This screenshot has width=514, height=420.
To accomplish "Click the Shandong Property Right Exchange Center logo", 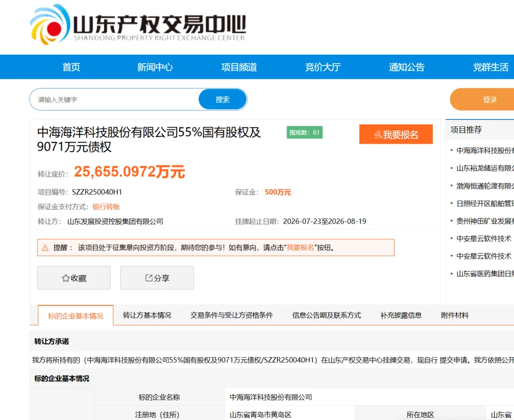I will (138, 25).
